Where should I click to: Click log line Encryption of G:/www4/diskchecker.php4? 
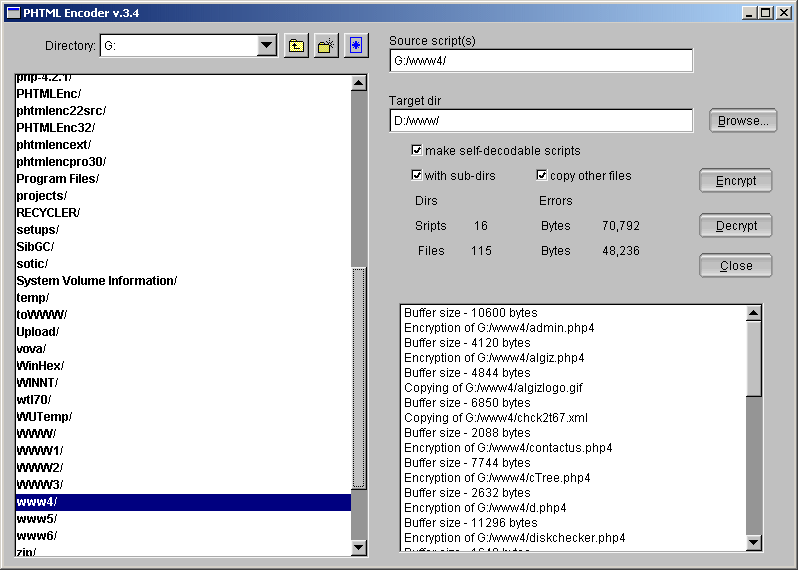[515, 538]
